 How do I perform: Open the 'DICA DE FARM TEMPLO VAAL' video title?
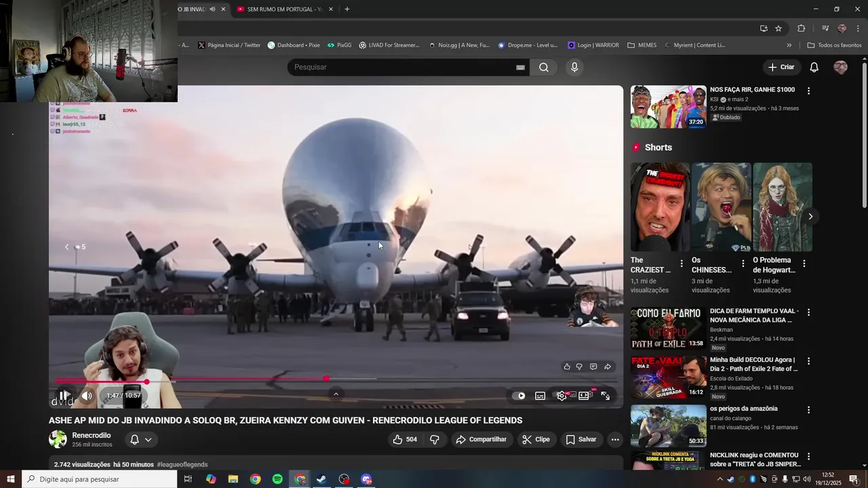point(754,315)
